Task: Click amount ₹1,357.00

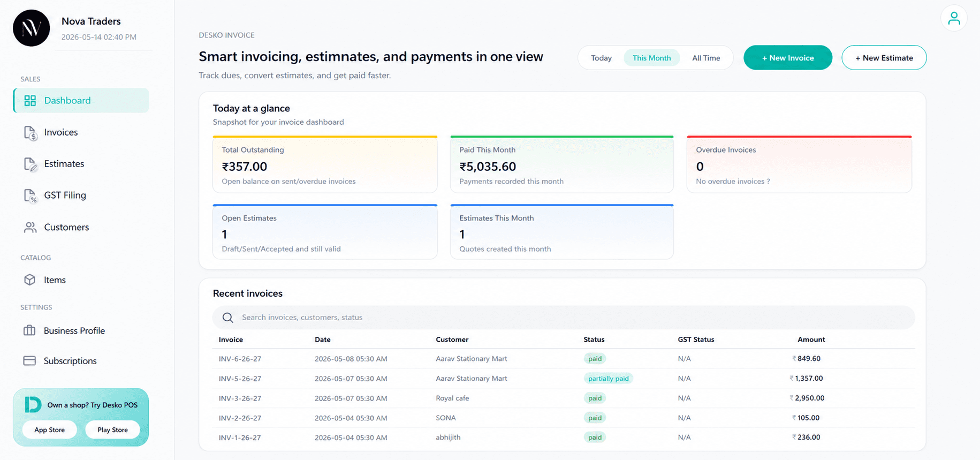Action: 806,379
